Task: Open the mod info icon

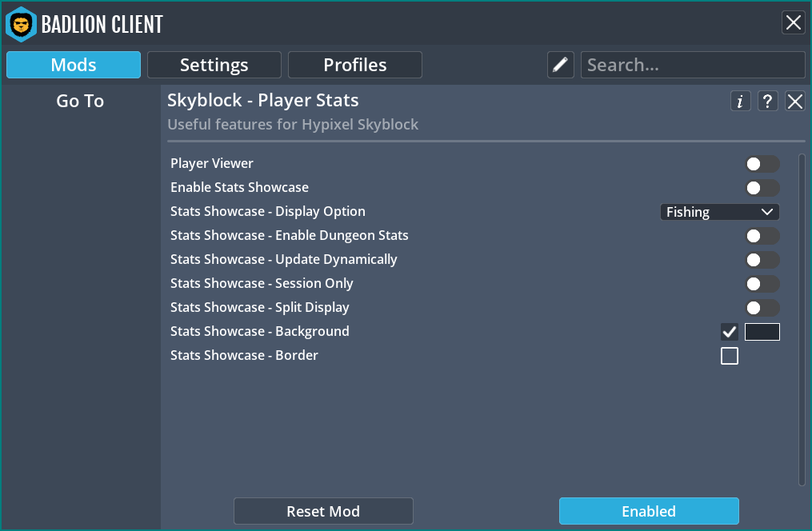Action: click(x=740, y=101)
